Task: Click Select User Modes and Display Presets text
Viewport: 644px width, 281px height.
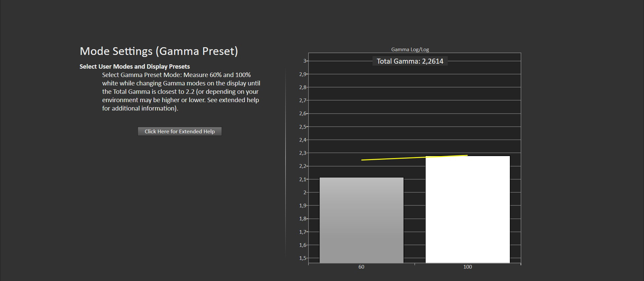Action: coord(135,66)
